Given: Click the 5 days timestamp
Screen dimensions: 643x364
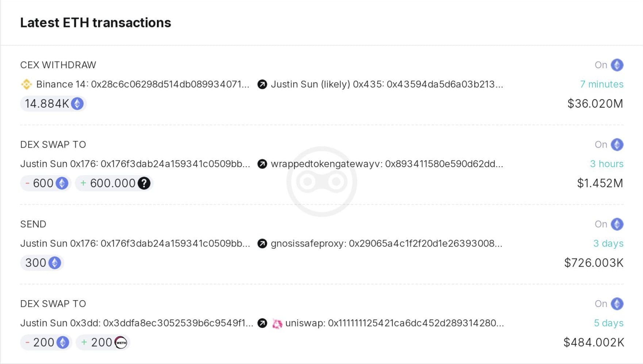Looking at the screenshot, I should point(608,323).
